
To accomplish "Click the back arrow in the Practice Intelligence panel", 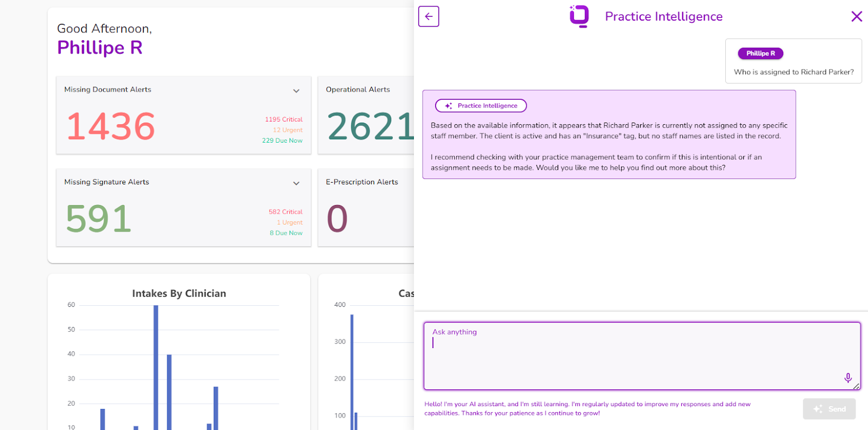I will point(429,16).
